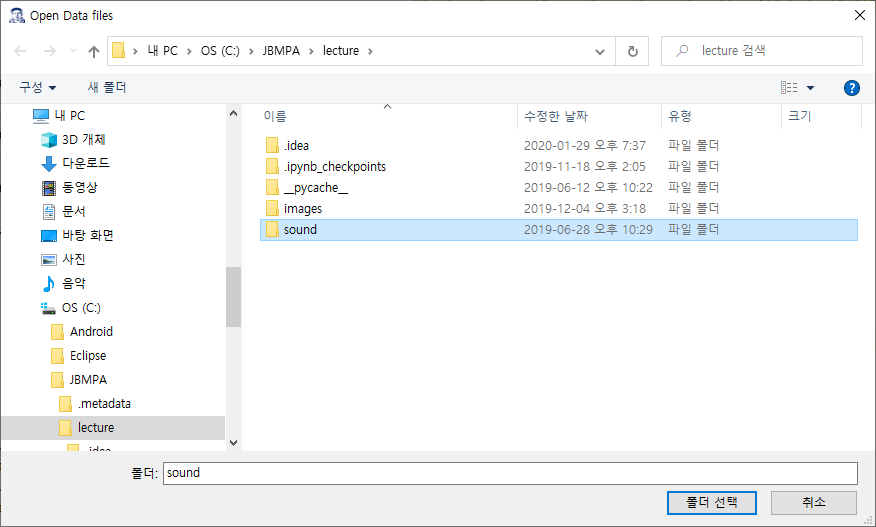Select the '.ipynb_checkpoints' folder
876x527 pixels.
[x=335, y=167]
